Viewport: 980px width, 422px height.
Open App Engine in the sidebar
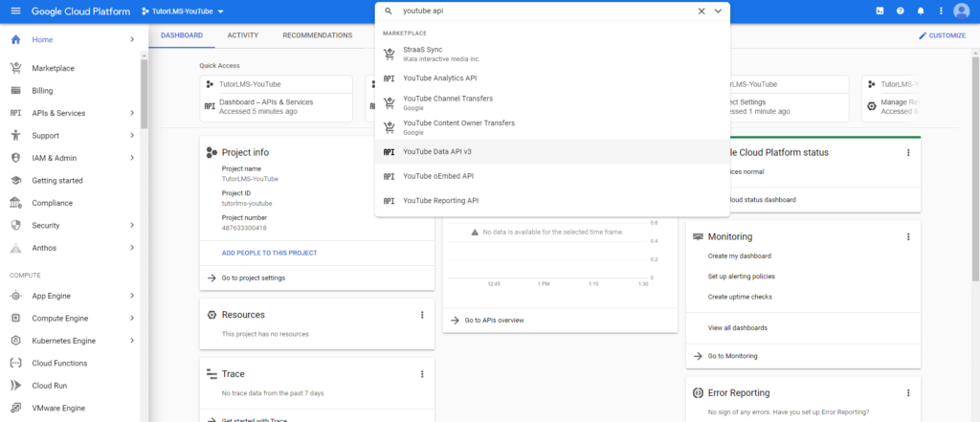(x=52, y=296)
